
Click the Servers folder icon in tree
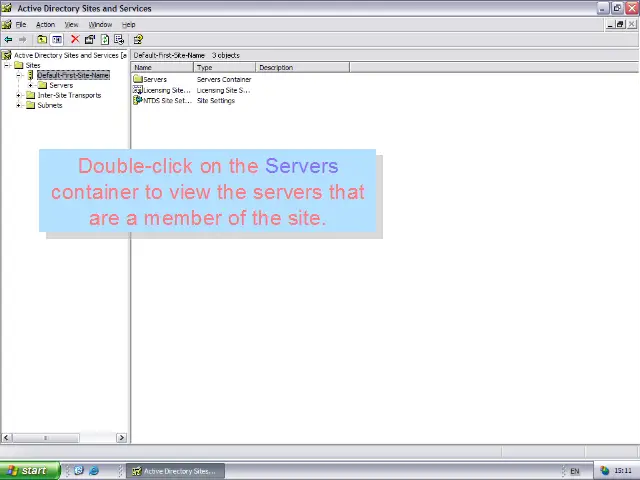click(x=42, y=85)
